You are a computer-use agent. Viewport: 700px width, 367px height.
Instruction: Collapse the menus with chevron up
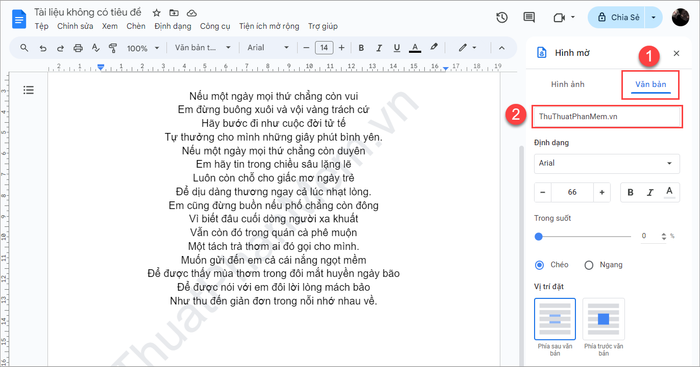[502, 48]
